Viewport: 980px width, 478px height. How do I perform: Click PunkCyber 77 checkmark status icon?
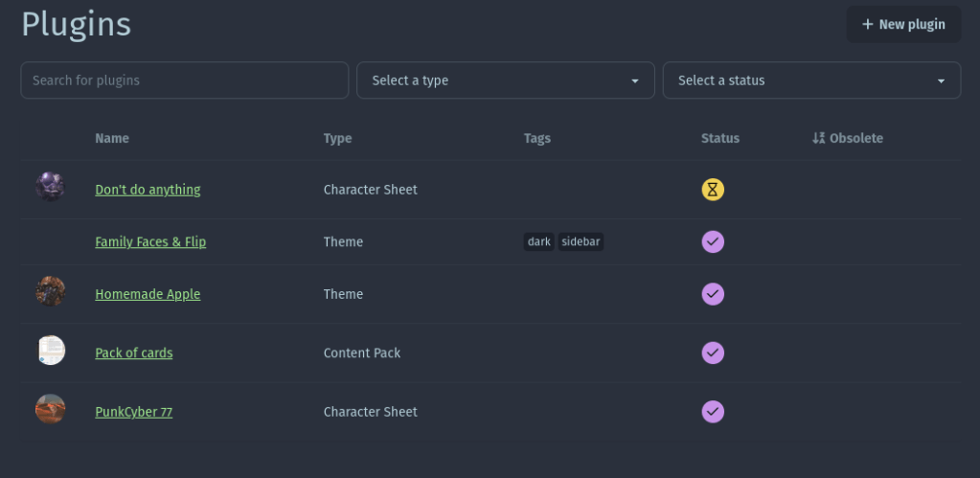point(713,412)
